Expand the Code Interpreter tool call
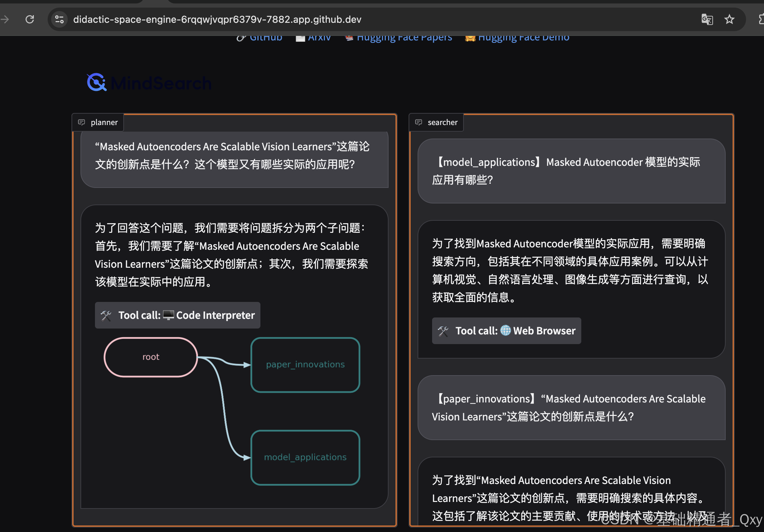Screen dimensions: 764x532 click(178, 315)
